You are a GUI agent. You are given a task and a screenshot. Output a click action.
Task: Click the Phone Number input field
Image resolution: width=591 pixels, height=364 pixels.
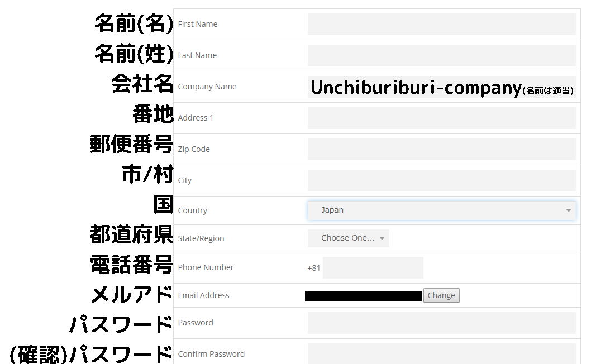[373, 267]
